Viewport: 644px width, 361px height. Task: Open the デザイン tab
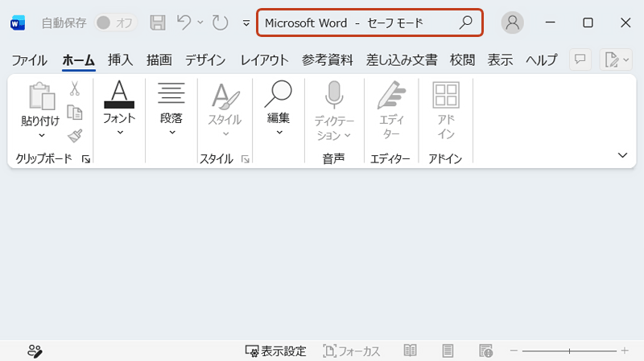click(205, 60)
